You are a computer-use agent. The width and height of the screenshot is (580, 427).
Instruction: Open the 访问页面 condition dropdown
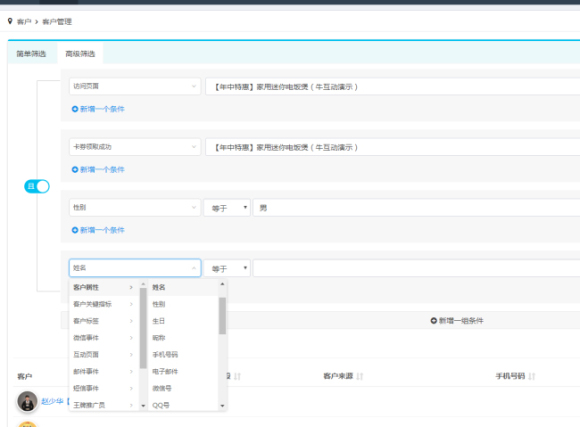click(135, 86)
